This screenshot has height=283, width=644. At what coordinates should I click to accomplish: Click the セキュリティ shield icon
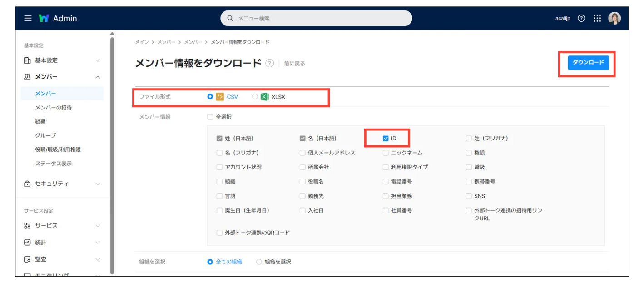27,184
